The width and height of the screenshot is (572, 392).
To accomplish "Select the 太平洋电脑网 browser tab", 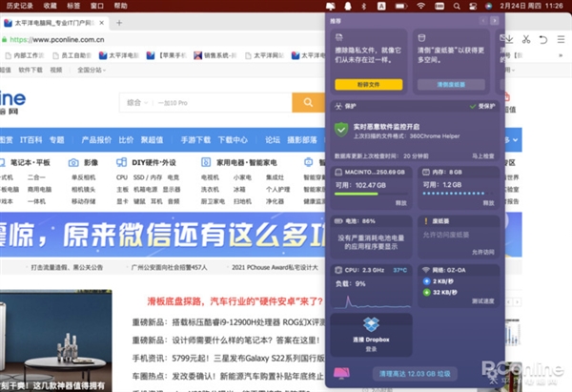I will click(x=54, y=23).
